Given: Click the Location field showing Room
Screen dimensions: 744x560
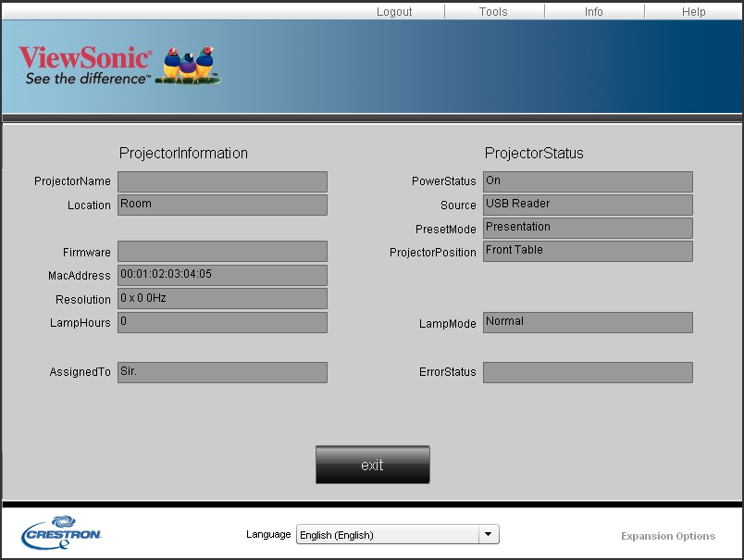Looking at the screenshot, I should (222, 205).
